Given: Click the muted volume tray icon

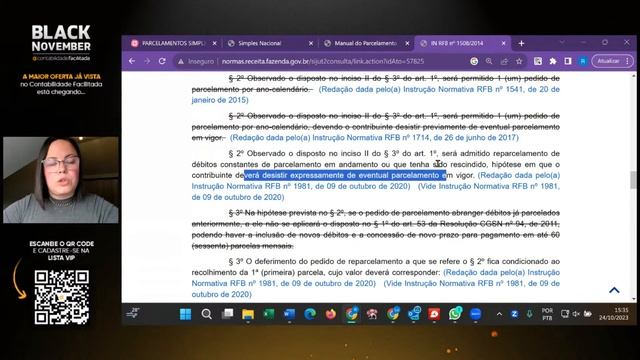Looking at the screenshot, I should (x=576, y=314).
